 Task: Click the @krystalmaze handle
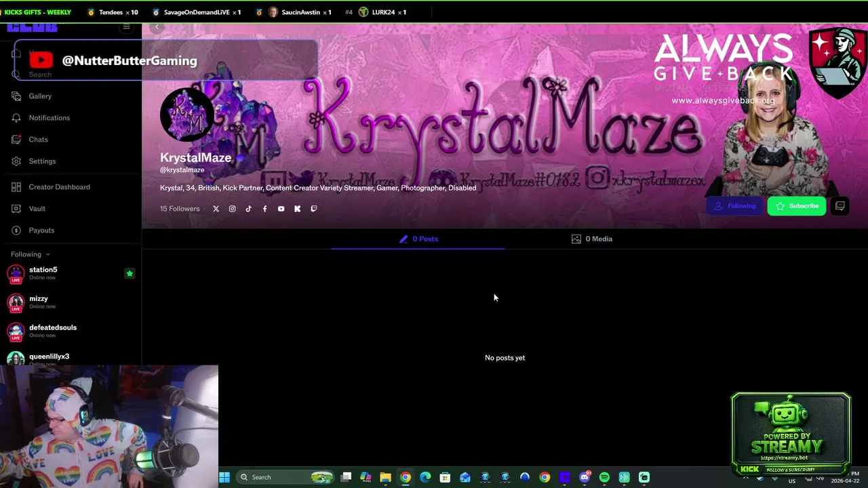point(182,170)
